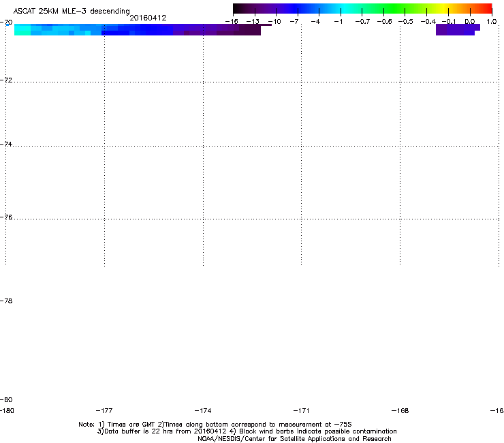The height and width of the screenshot is (443, 504).
Task: Click the -10 color scale label
Action: (274, 22)
